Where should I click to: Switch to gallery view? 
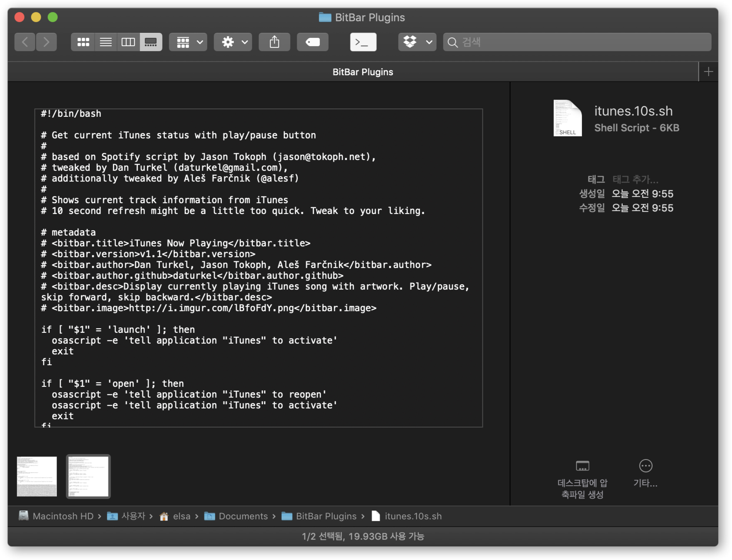[151, 42]
